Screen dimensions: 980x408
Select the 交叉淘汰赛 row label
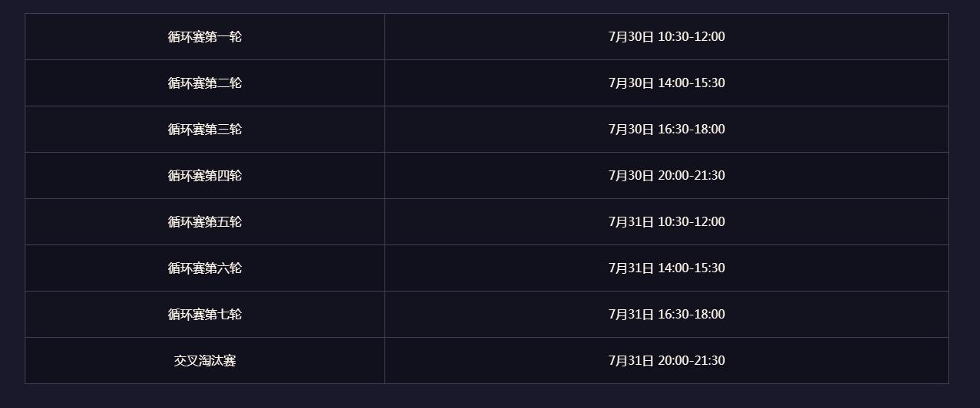point(205,360)
